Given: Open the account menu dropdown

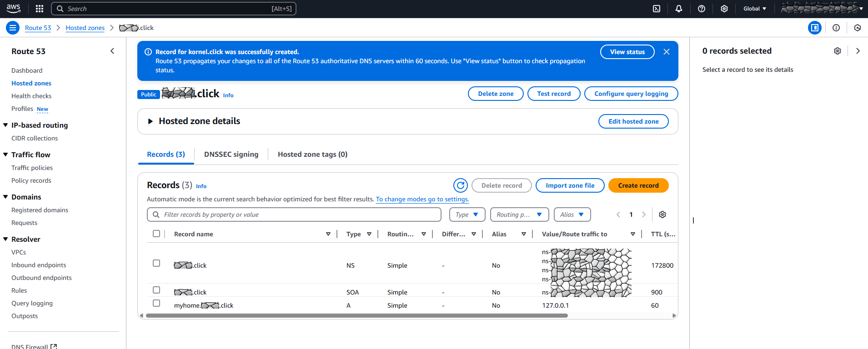Looking at the screenshot, I should click(x=822, y=8).
